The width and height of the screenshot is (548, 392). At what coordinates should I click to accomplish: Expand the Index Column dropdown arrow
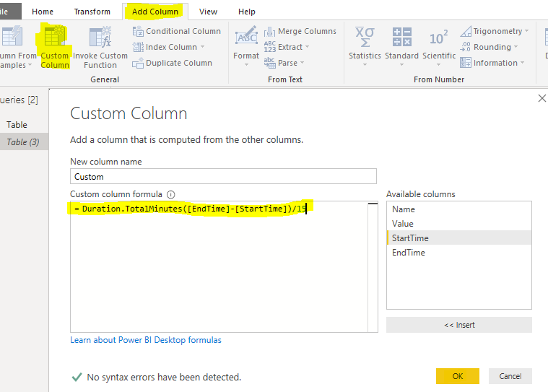203,47
